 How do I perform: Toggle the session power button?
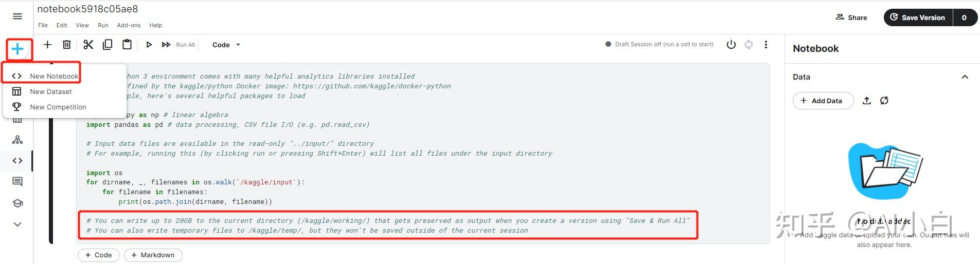[731, 45]
